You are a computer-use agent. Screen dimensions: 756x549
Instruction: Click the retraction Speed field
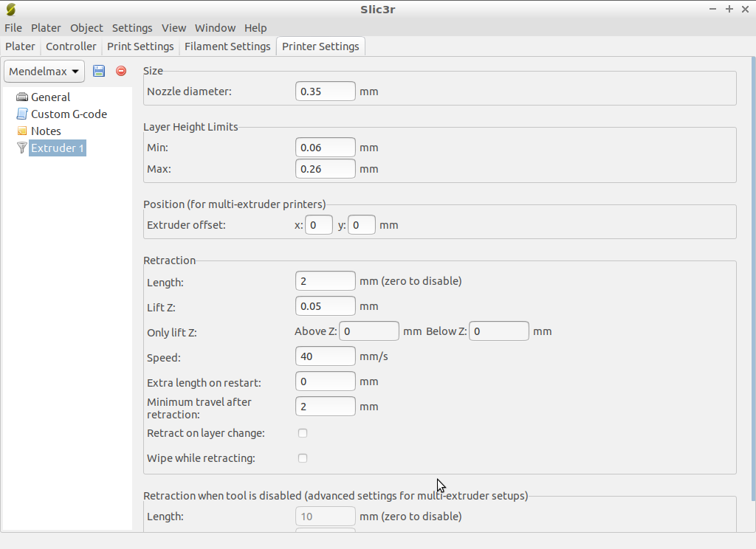pos(326,356)
